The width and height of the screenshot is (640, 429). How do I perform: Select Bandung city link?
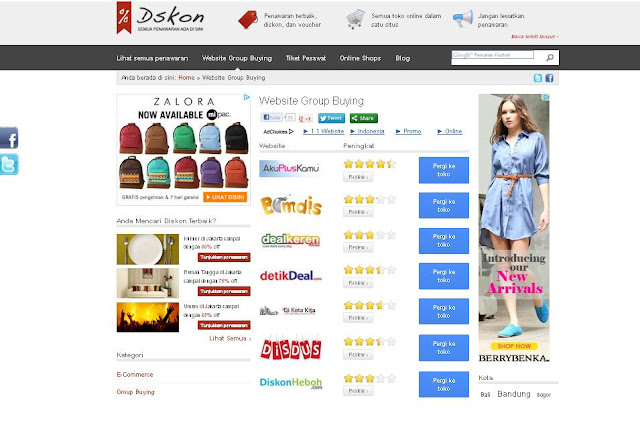click(x=513, y=394)
